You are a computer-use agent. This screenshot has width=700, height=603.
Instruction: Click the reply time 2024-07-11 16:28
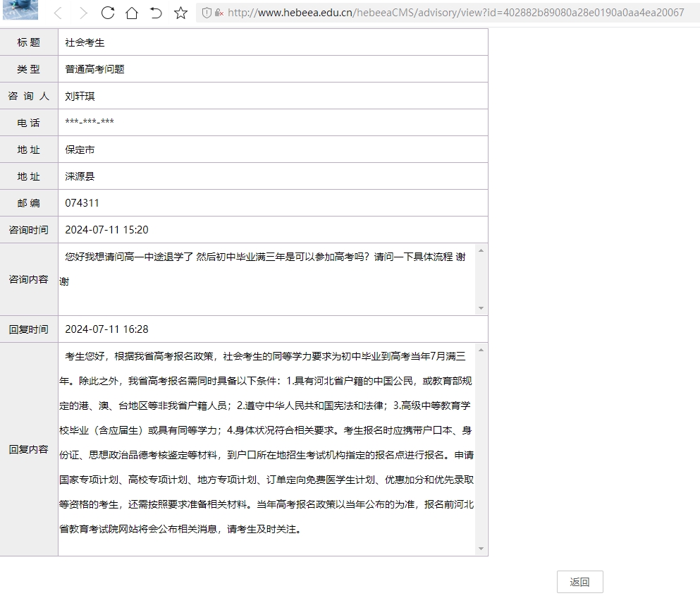click(x=106, y=329)
